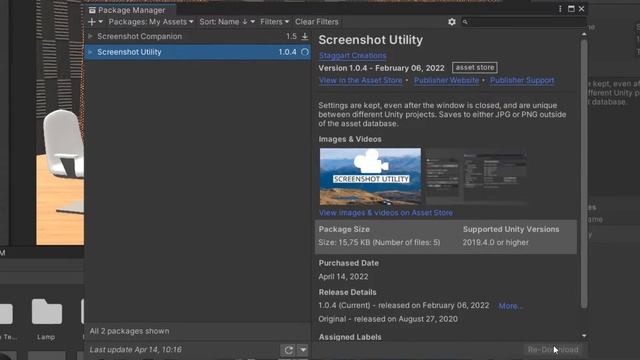Open the Screenshot Utility banner thumbnail
Viewport: 640px width, 360px height.
pyautogui.click(x=370, y=176)
